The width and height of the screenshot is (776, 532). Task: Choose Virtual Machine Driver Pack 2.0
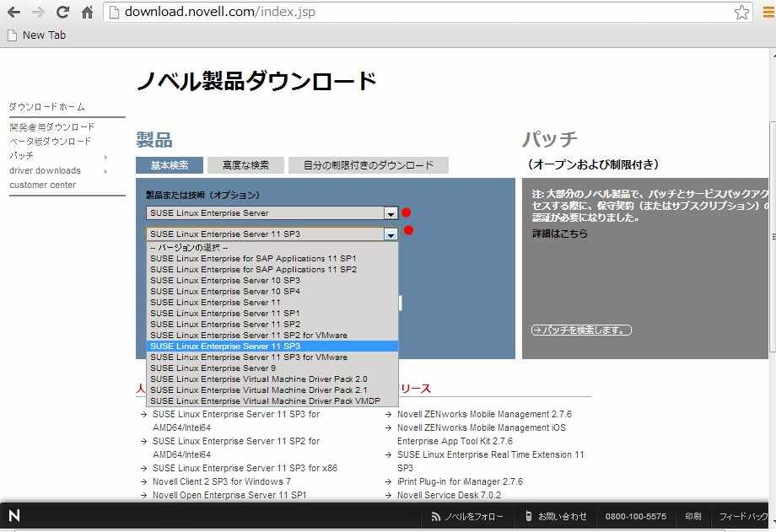pyautogui.click(x=272, y=379)
